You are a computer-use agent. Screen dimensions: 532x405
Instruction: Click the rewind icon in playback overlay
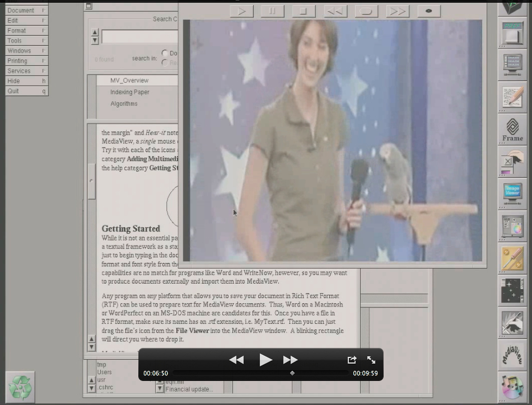(236, 360)
